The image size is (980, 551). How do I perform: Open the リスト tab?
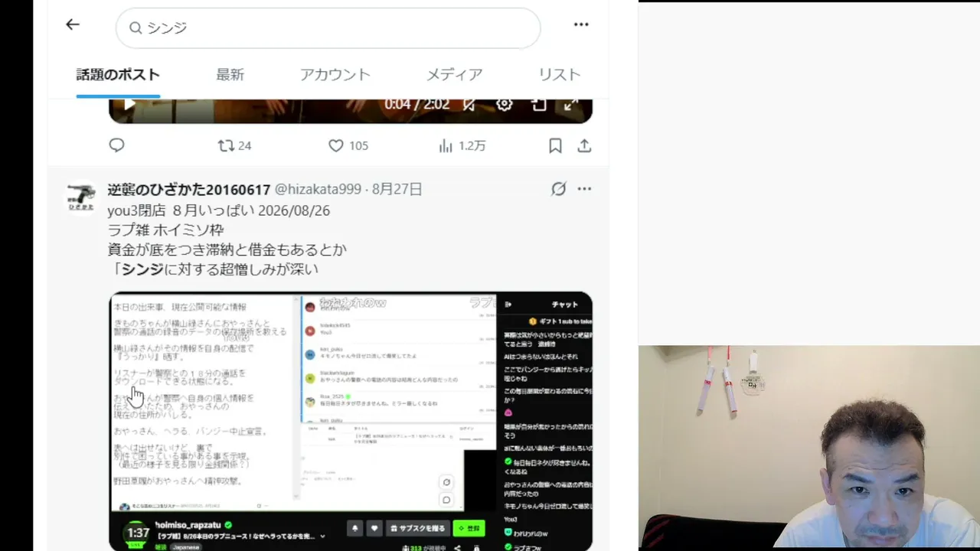[x=560, y=74]
